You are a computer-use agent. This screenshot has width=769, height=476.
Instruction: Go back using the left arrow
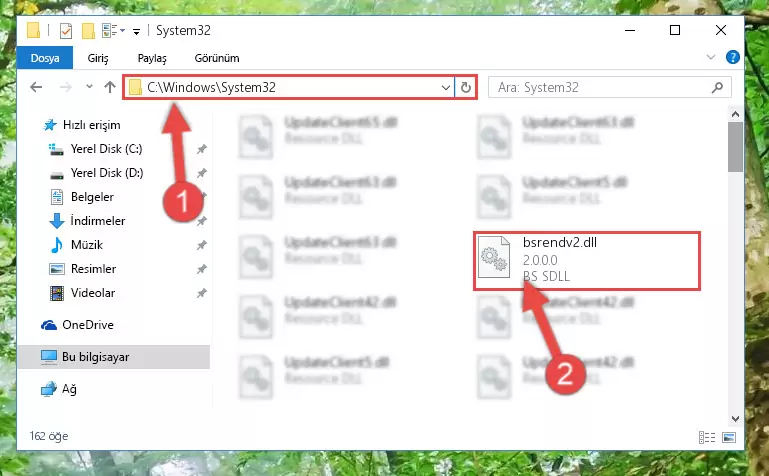tap(36, 87)
